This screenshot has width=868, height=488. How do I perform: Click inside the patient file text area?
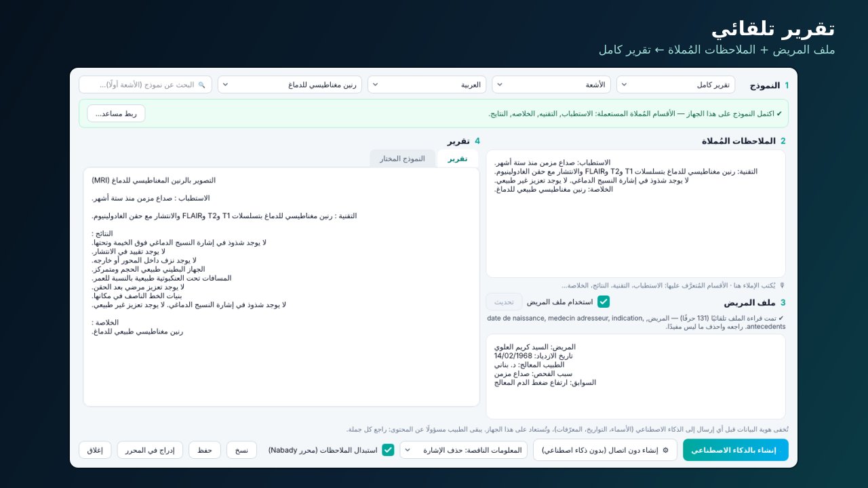[x=635, y=376]
